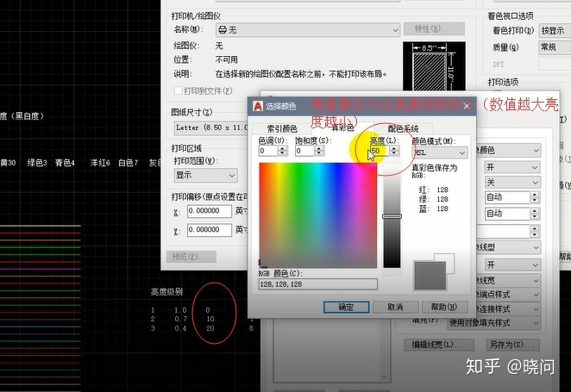Click the 确定 button
Screen dimensions: 571x392
(346, 308)
